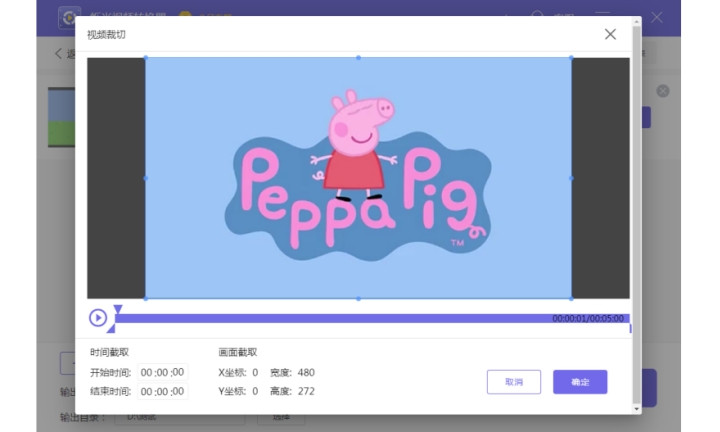
Task: Grab the top-right crop handle
Action: [571, 58]
